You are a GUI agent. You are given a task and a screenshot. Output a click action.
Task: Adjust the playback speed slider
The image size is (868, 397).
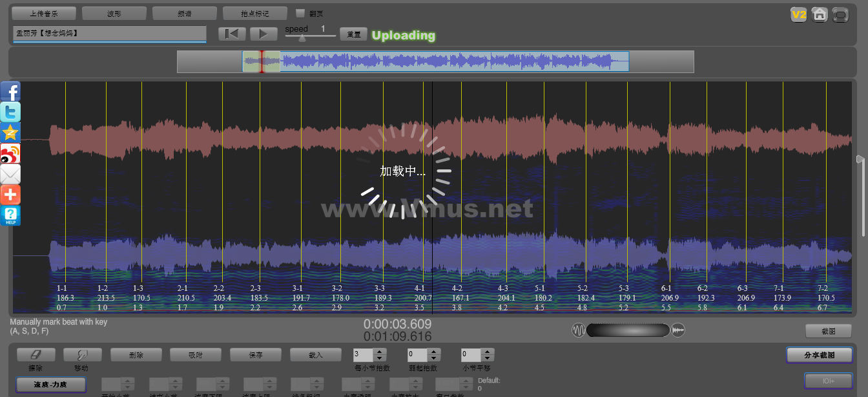pyautogui.click(x=302, y=38)
